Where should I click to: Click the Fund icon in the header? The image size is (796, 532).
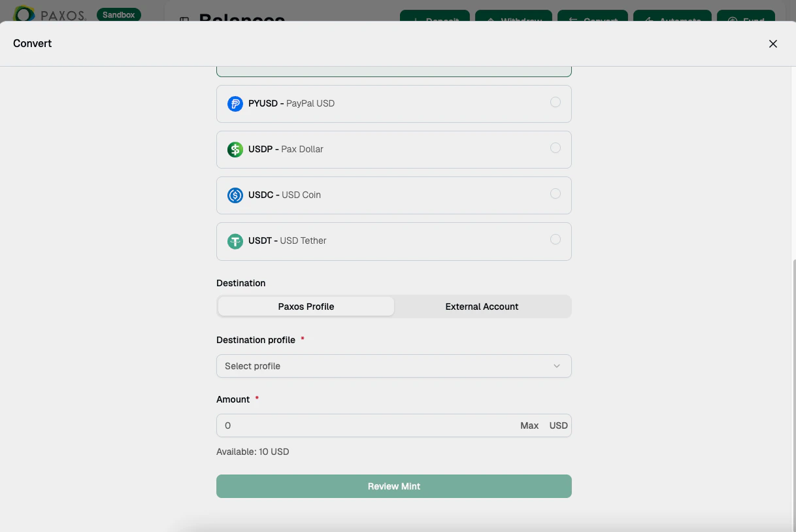coord(733,20)
